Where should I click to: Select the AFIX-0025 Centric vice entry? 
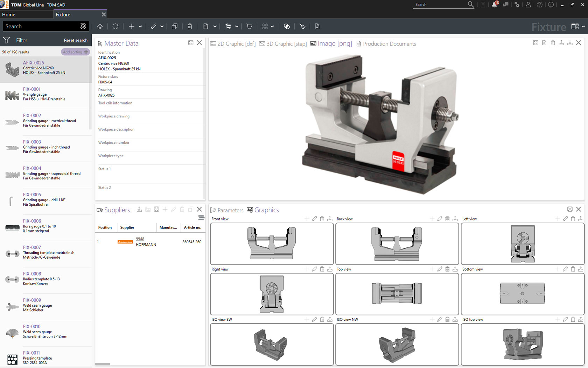click(x=45, y=69)
